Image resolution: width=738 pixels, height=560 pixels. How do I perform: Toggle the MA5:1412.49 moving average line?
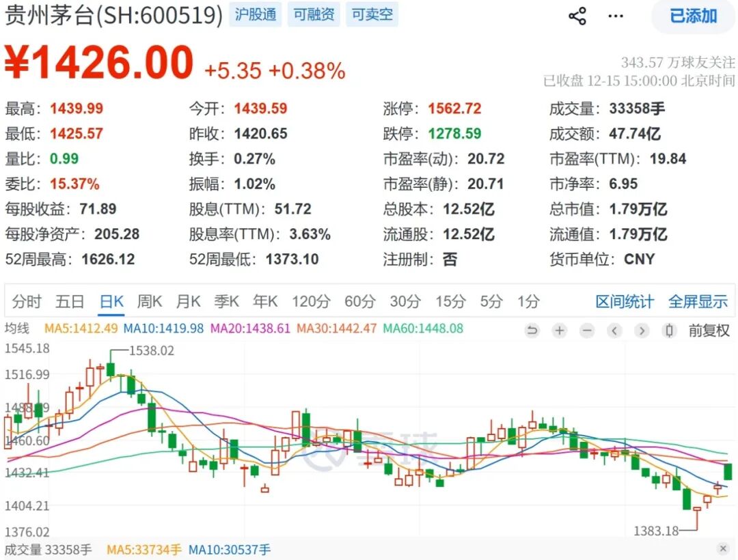[x=81, y=328]
